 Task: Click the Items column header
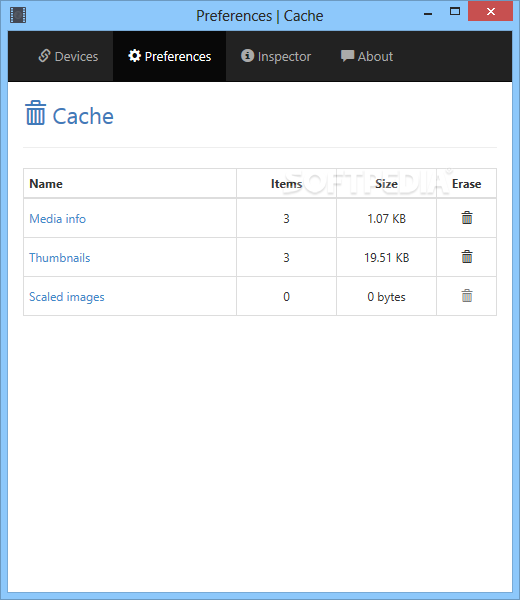(287, 184)
